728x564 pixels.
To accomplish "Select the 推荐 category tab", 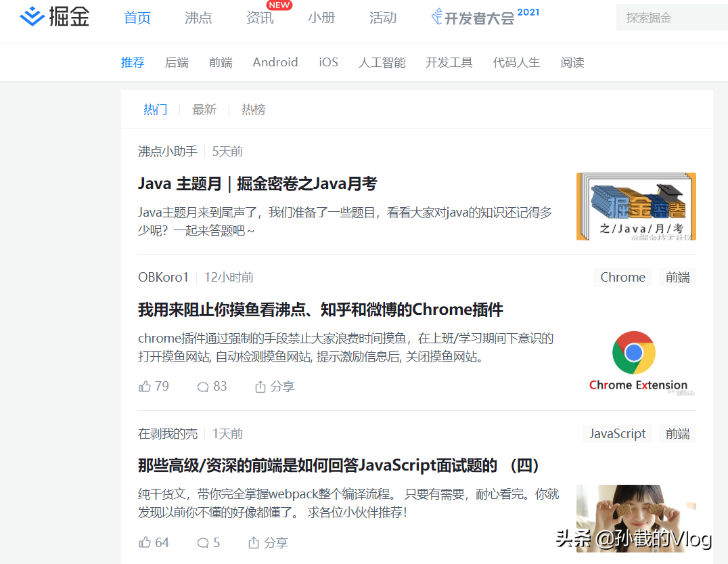I will coord(133,62).
